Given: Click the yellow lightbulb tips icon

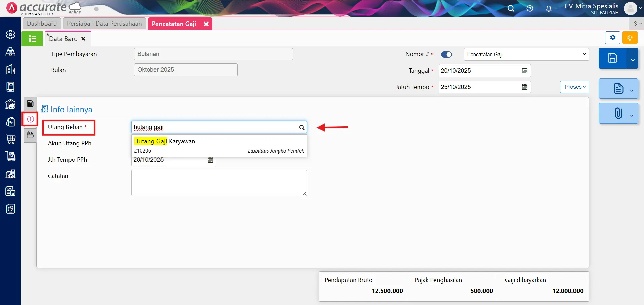Looking at the screenshot, I should 630,38.
